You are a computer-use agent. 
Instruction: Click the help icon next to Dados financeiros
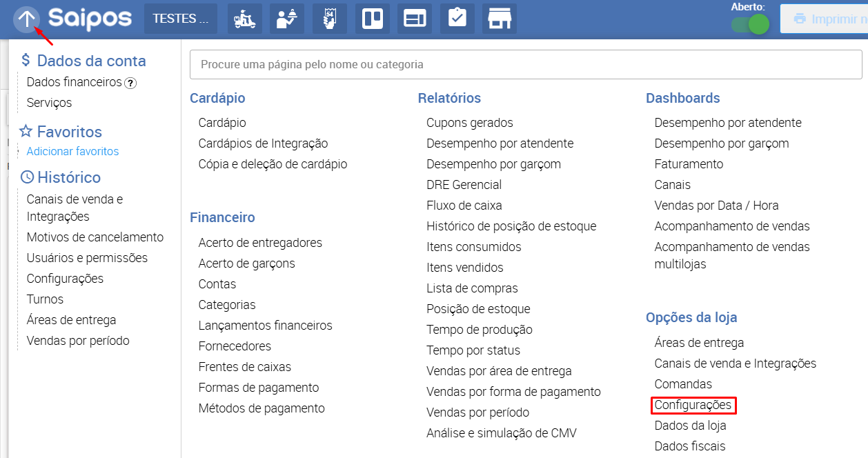[x=130, y=83]
